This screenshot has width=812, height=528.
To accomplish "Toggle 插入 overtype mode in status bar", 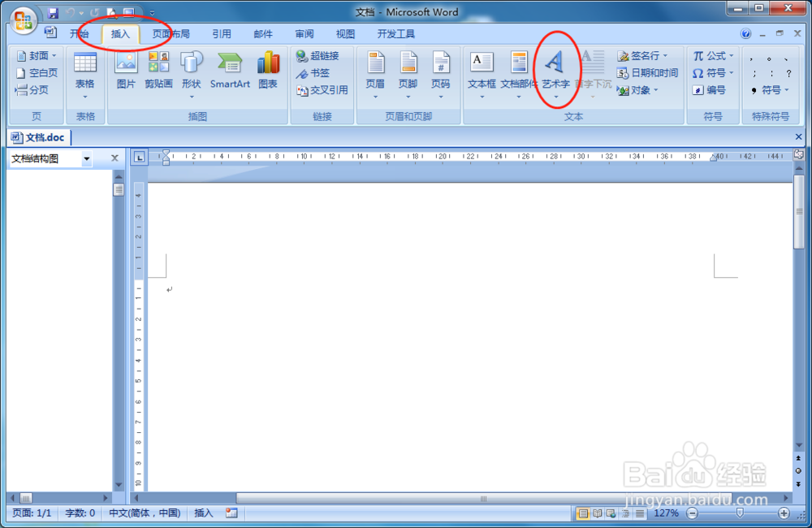I will (x=204, y=513).
